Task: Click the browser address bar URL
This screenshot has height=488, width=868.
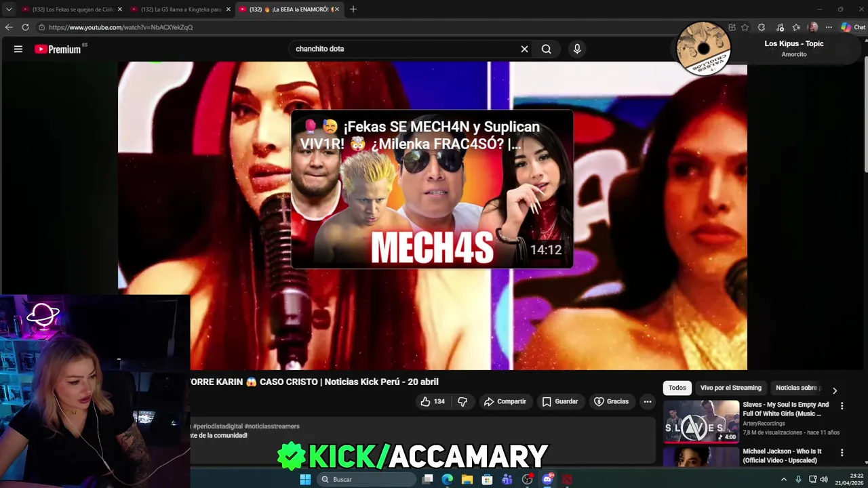Action: [121, 27]
